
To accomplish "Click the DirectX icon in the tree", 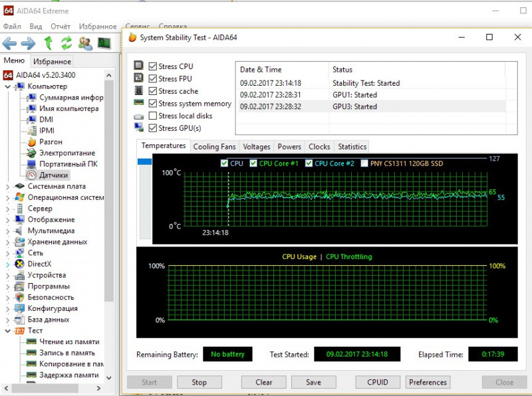I will 20,264.
